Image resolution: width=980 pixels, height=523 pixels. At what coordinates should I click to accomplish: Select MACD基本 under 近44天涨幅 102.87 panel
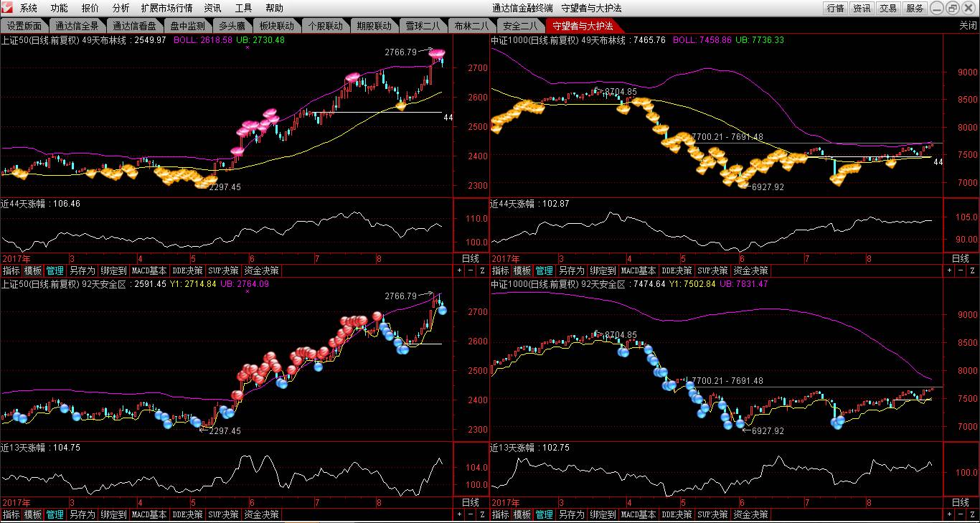pos(639,270)
